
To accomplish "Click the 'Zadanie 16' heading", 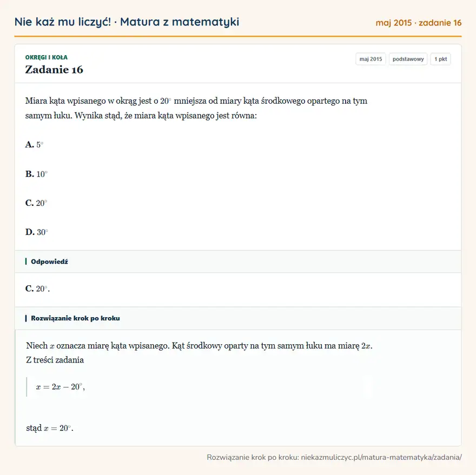I will (x=54, y=70).
